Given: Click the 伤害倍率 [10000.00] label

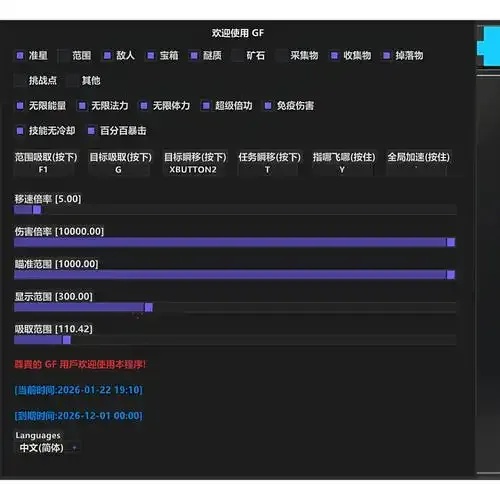Looking at the screenshot, I should pyautogui.click(x=59, y=231).
